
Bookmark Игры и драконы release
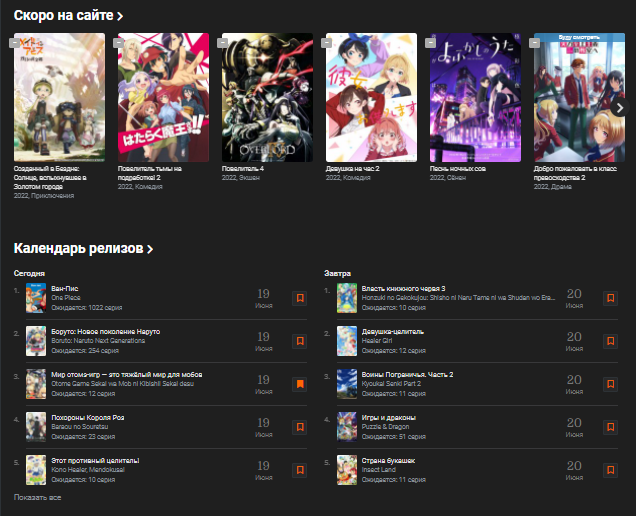point(610,427)
